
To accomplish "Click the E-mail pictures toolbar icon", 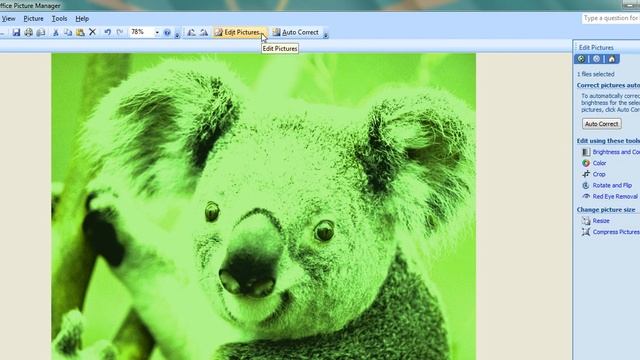I will click(40, 32).
